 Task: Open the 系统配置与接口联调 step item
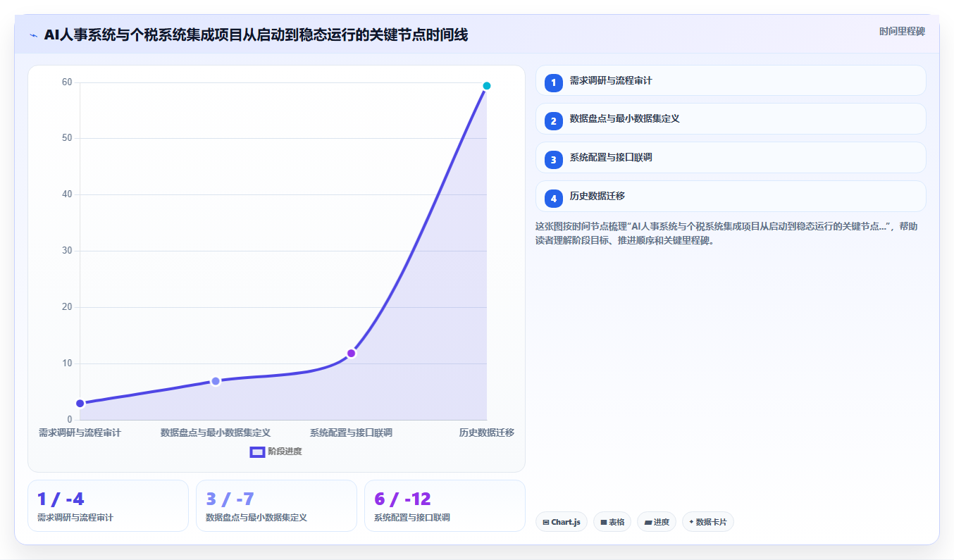coord(731,158)
